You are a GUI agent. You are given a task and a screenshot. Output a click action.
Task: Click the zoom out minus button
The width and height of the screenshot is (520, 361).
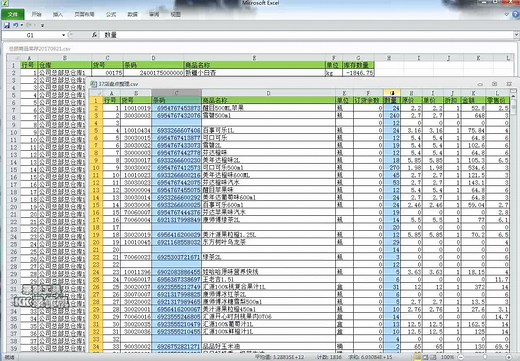(x=460, y=357)
